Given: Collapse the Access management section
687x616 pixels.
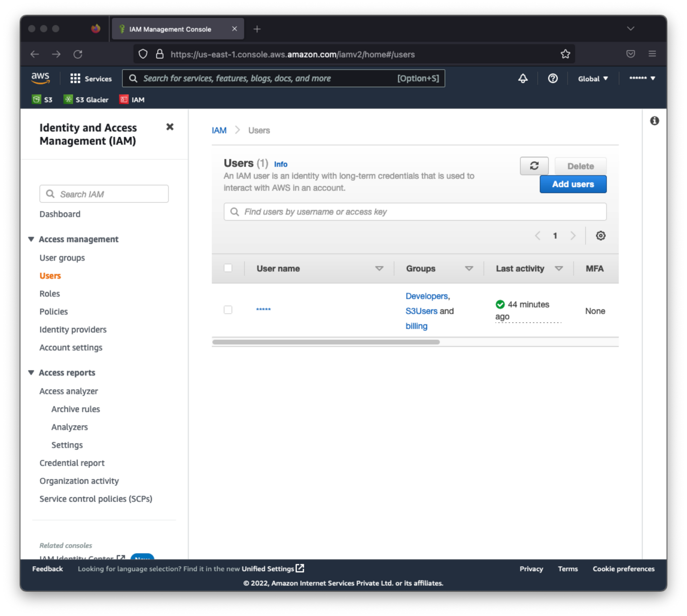Looking at the screenshot, I should coord(31,239).
